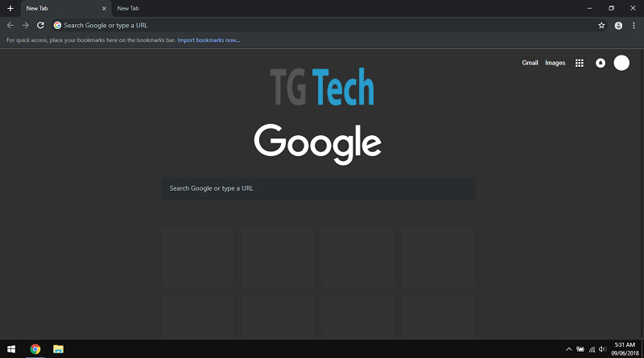
Task: Open the Chrome three-dot menu
Action: pyautogui.click(x=634, y=26)
